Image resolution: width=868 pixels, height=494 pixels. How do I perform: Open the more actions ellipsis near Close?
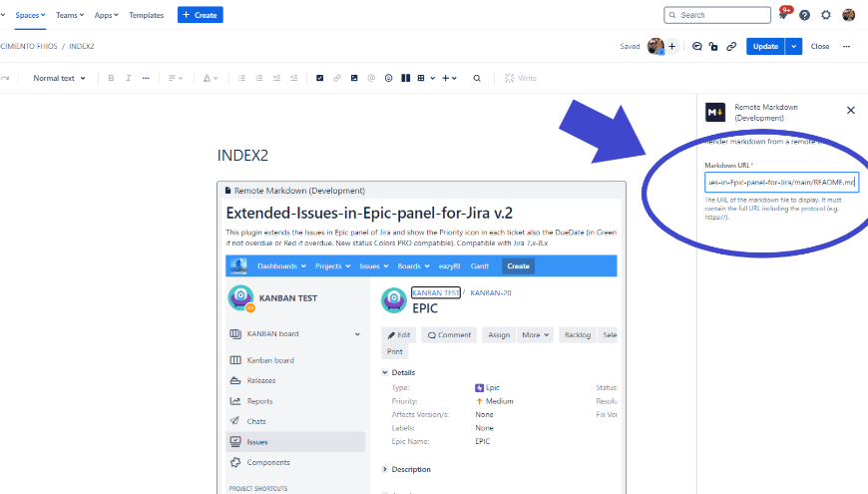click(846, 47)
